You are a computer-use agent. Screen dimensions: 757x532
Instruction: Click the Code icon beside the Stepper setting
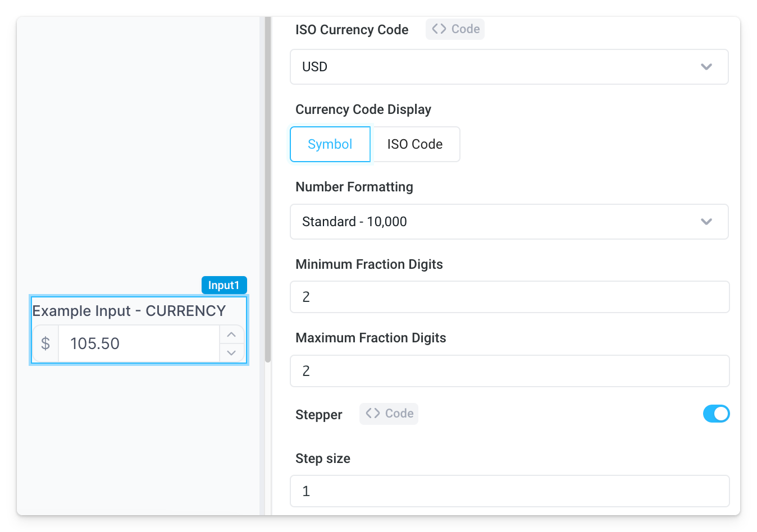[388, 414]
